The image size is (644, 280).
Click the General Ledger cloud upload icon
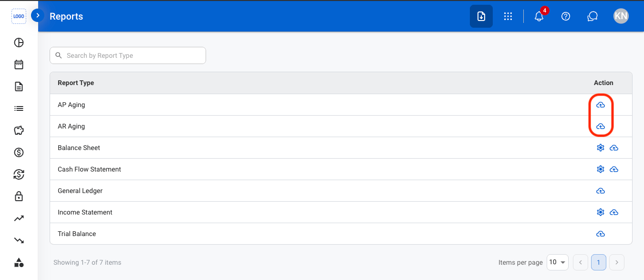pos(601,191)
